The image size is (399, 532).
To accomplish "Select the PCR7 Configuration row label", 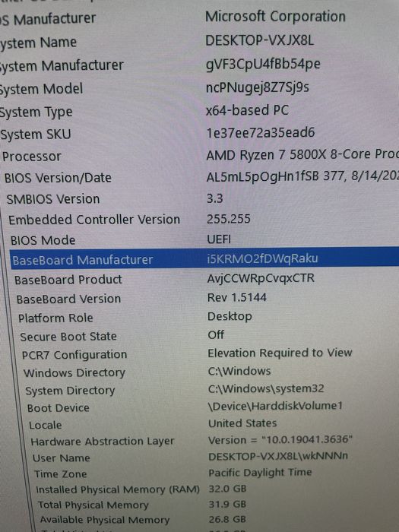I will (74, 355).
